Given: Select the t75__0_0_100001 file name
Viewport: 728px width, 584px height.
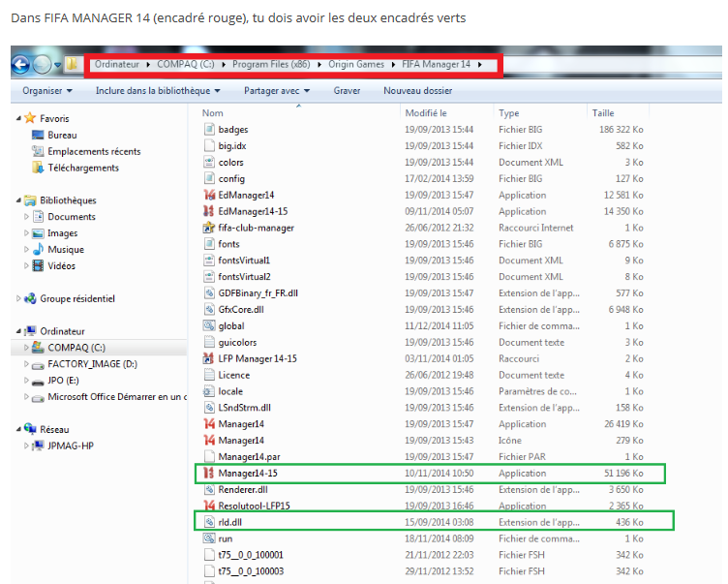Looking at the screenshot, I should [x=251, y=555].
